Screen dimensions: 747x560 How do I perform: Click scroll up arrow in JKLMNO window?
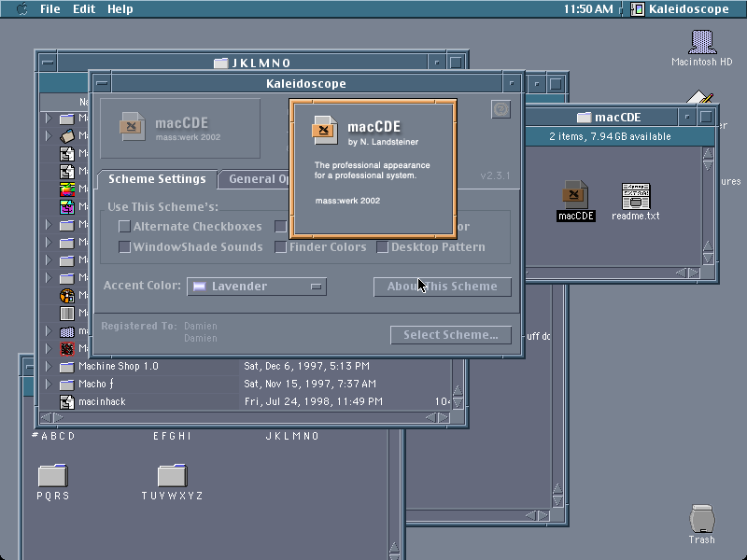pos(458,391)
